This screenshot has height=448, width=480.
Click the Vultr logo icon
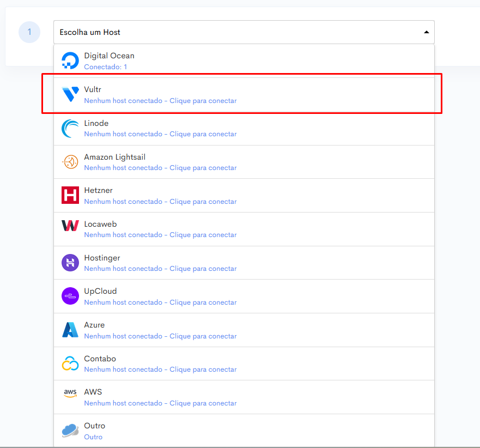click(x=70, y=94)
